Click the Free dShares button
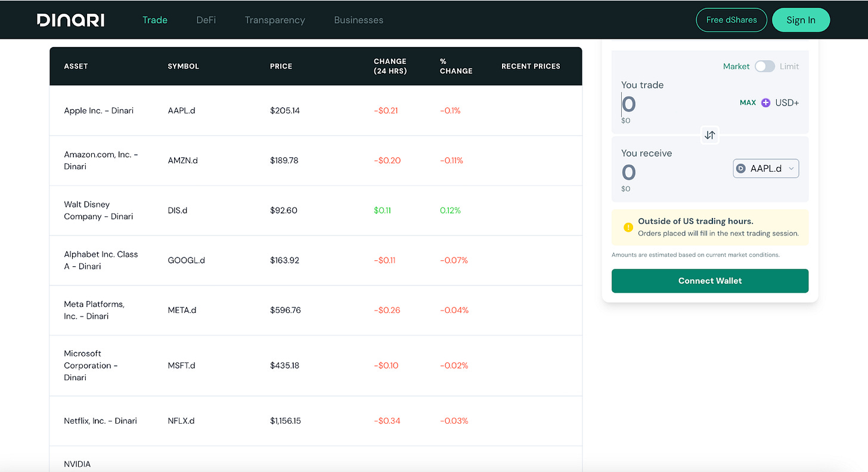 (731, 20)
